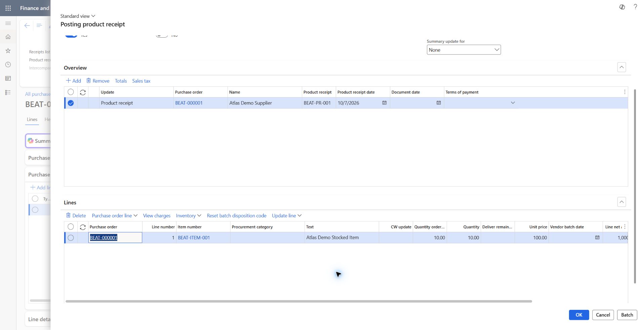This screenshot has height=330, width=644.
Task: Click OK to post product receipt
Action: [x=579, y=315]
